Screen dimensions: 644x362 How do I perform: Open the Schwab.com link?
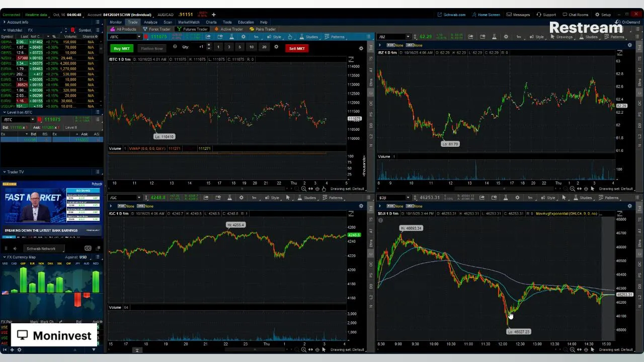coord(452,15)
